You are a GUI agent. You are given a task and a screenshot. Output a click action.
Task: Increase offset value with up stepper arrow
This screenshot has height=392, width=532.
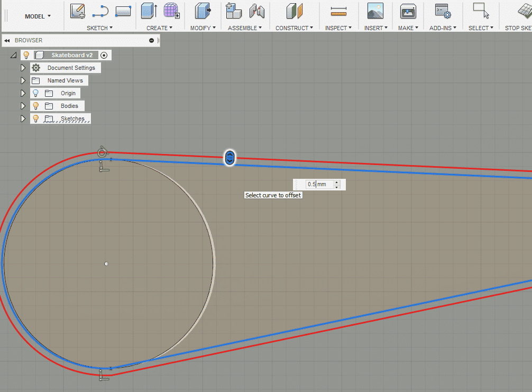[x=336, y=183]
